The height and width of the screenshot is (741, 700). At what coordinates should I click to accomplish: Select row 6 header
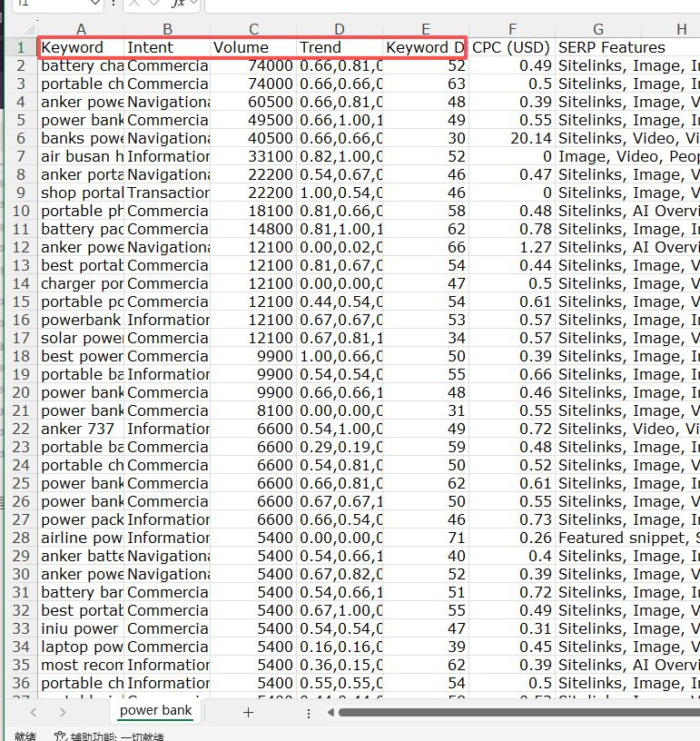point(19,138)
